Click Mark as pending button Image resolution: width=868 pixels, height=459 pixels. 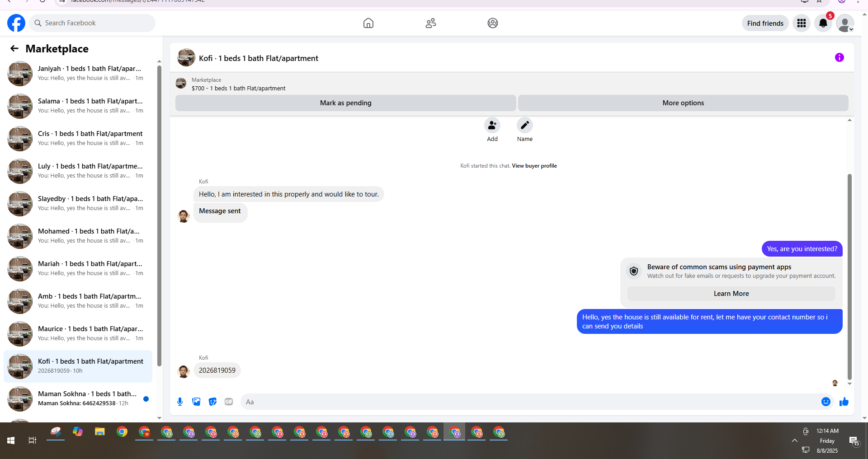pos(346,103)
